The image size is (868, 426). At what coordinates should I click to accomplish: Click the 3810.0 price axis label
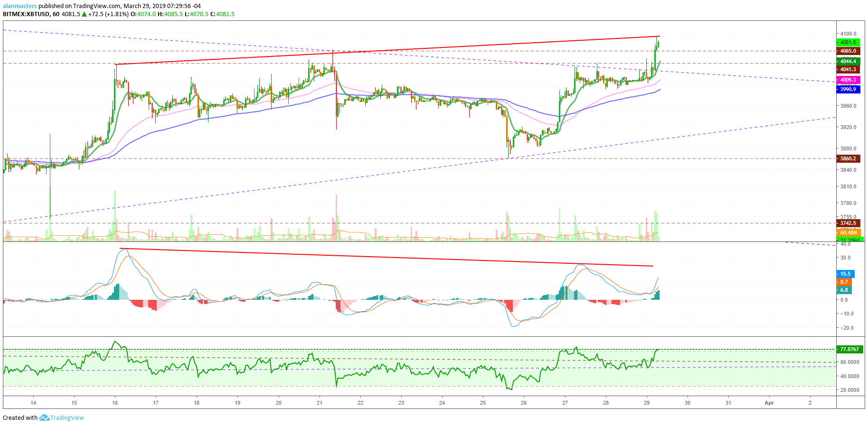(x=848, y=186)
